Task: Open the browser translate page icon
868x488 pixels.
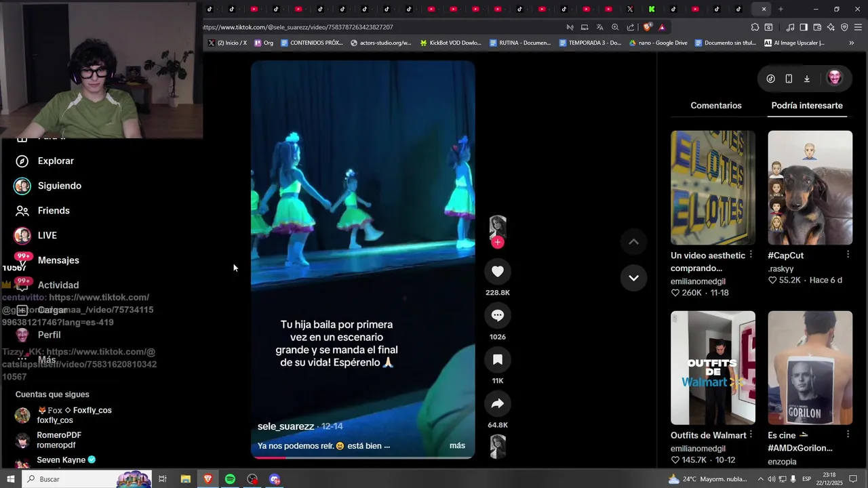Action: [x=599, y=27]
